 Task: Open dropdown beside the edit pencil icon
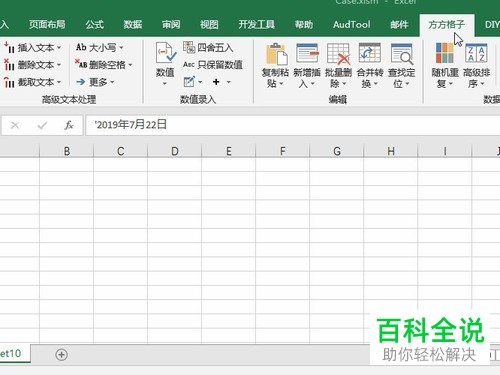(200, 82)
